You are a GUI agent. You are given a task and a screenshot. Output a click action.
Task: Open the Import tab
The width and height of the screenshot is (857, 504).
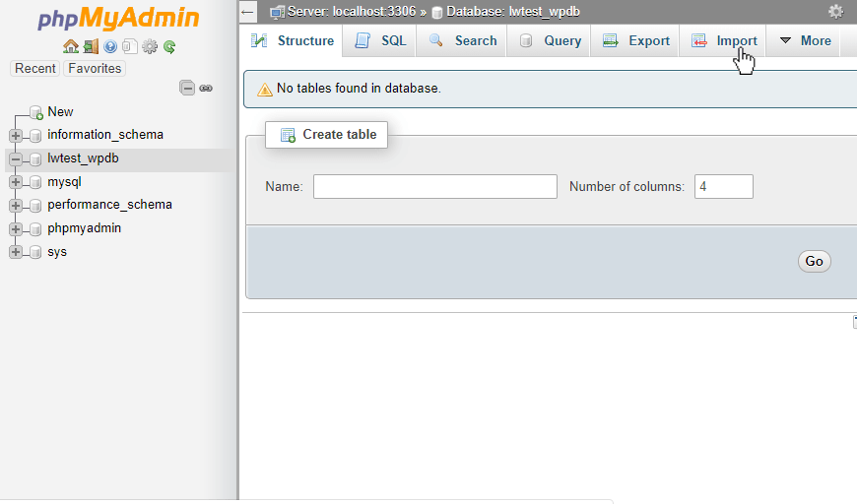tap(723, 40)
